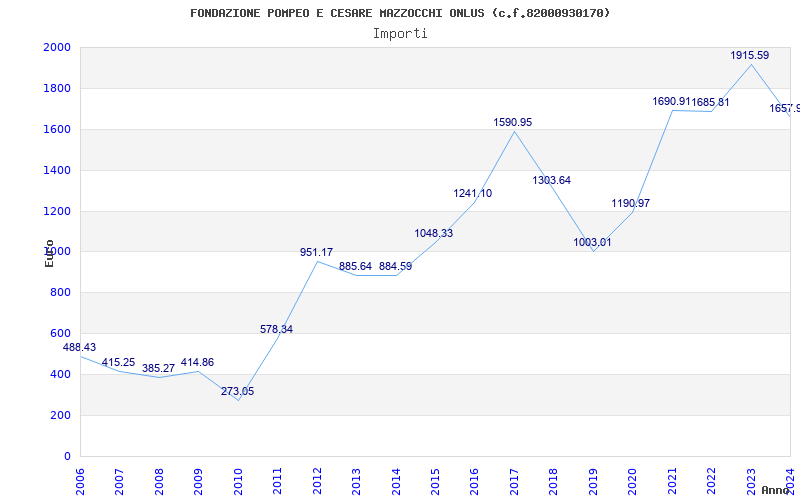Select the 488.43 starting value label
The height and width of the screenshot is (500, 800).
pyautogui.click(x=79, y=347)
